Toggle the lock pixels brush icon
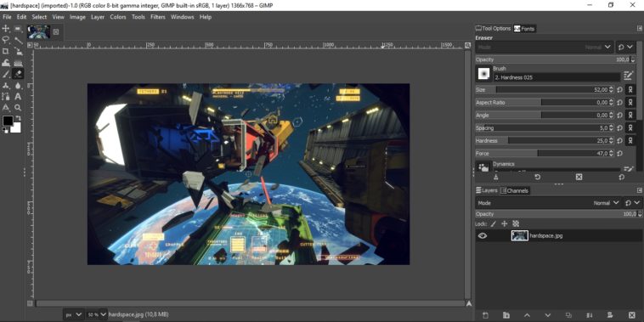The height and width of the screenshot is (322, 644). pos(494,223)
